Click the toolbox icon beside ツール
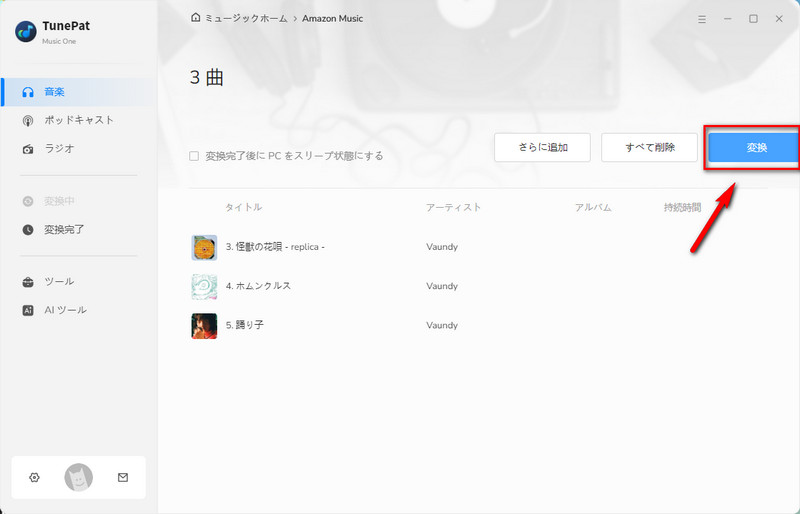The image size is (800, 514). [28, 282]
